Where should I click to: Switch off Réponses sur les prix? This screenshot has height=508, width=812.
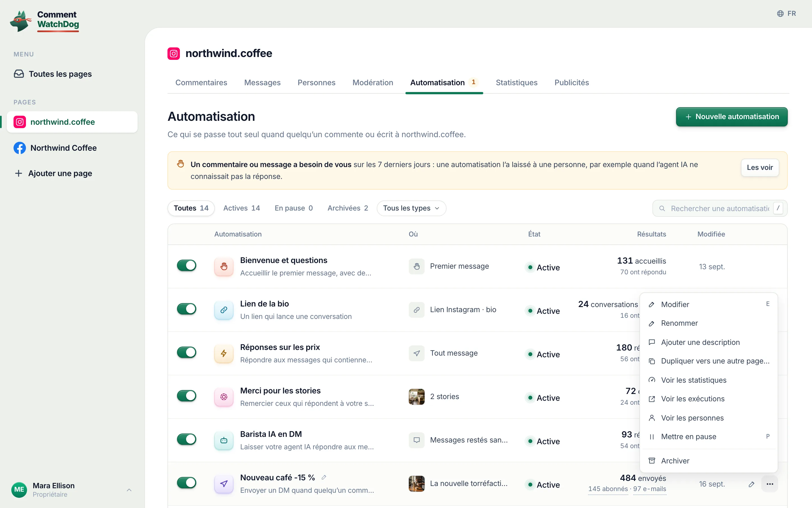(187, 352)
